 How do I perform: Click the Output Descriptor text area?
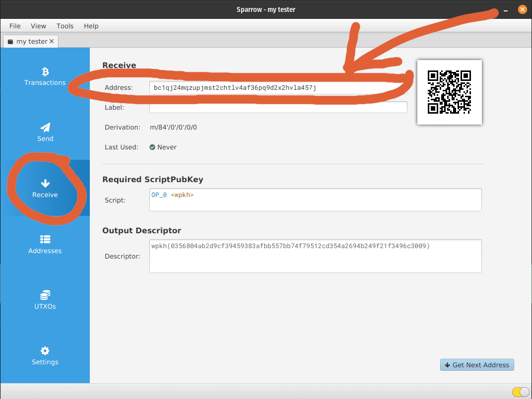click(x=315, y=256)
